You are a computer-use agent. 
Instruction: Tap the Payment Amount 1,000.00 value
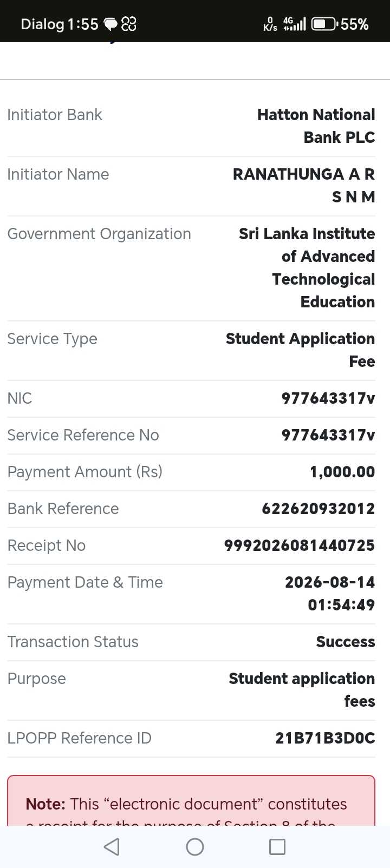[x=342, y=472]
